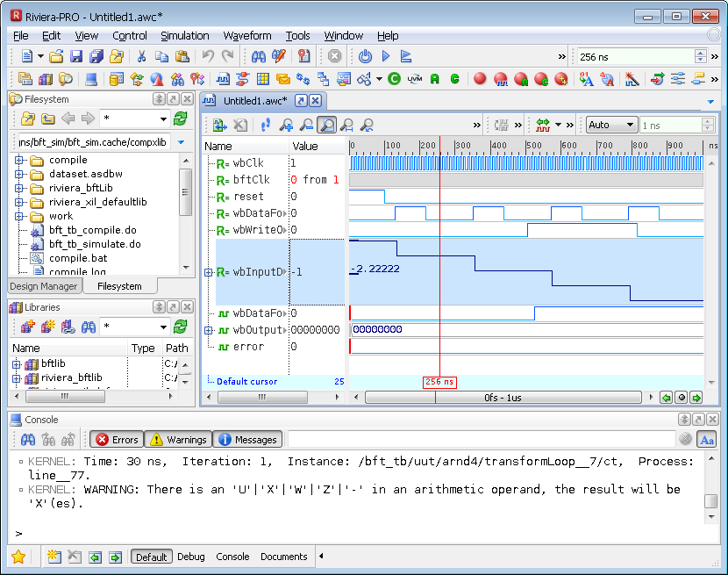Click the Filesystem tree vertical scrollbar thumb
728x575 pixels.
[x=185, y=193]
